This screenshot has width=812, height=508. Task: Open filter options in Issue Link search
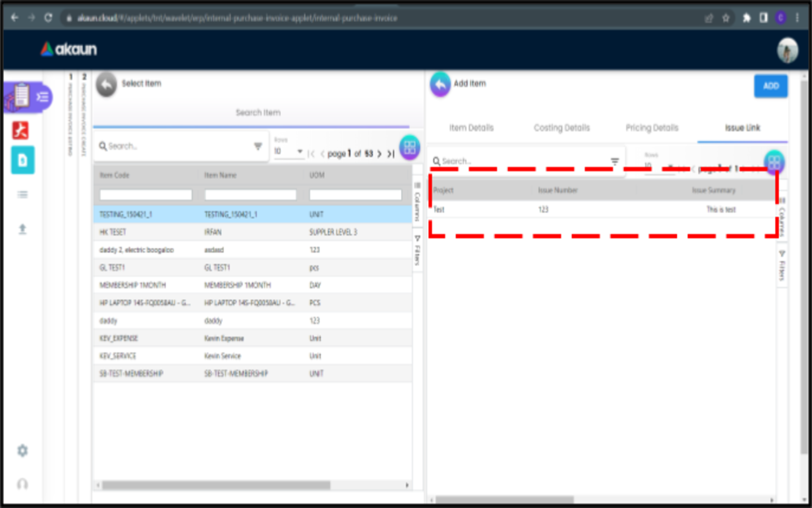click(615, 161)
